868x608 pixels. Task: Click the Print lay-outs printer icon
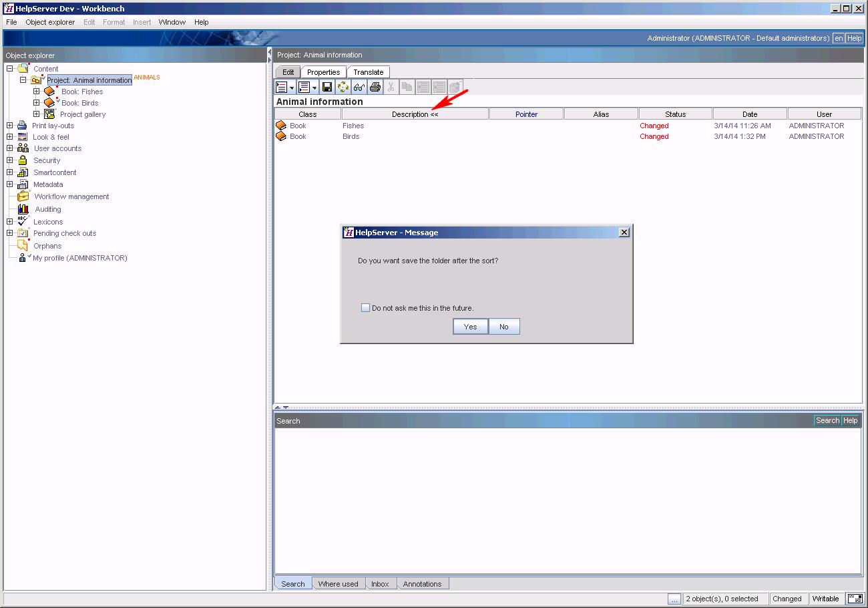tap(22, 126)
